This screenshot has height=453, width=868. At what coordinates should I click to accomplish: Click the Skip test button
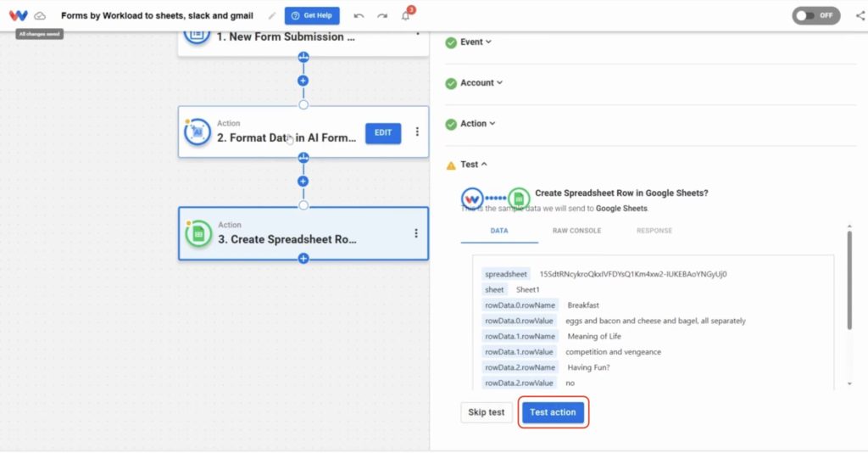pos(486,412)
